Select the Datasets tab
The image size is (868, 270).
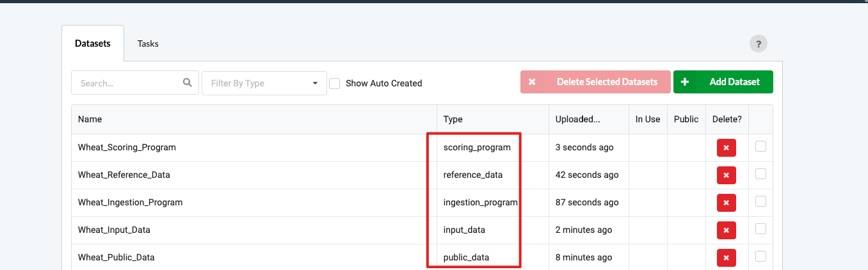point(93,44)
